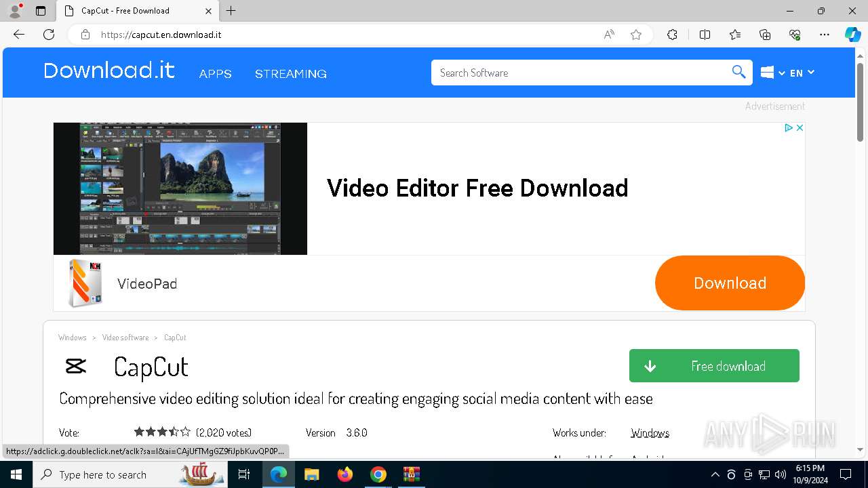
Task: Click the orange Download button
Action: click(730, 283)
